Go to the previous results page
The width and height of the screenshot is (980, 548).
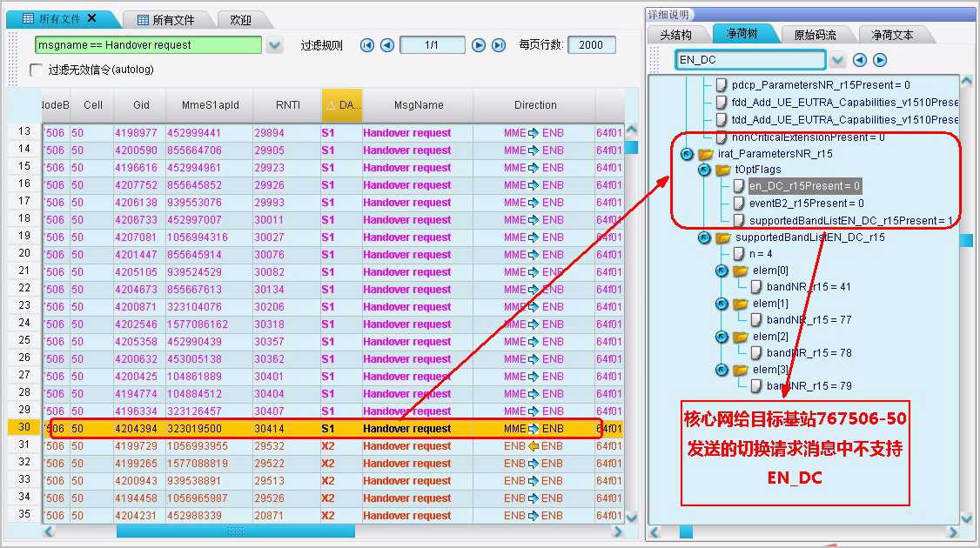pyautogui.click(x=387, y=45)
